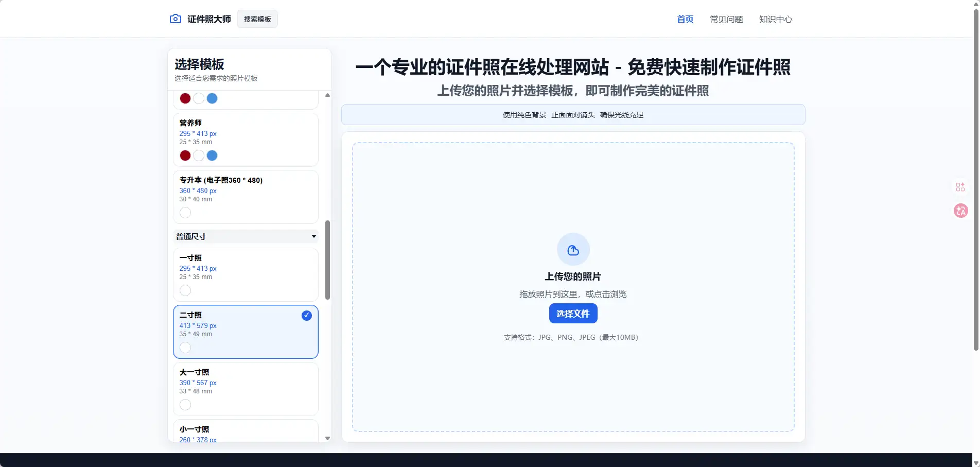Click the page scrollbar down arrow
The height and width of the screenshot is (467, 980).
coord(976,463)
